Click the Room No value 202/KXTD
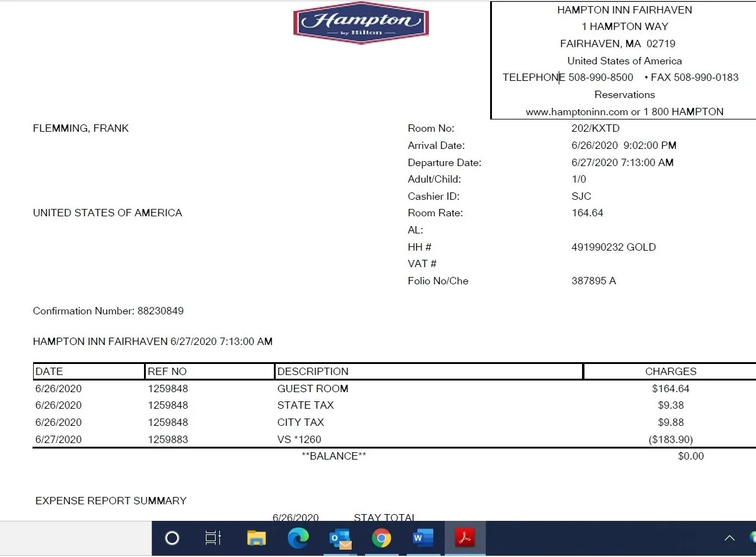The height and width of the screenshot is (557, 756). tap(595, 128)
